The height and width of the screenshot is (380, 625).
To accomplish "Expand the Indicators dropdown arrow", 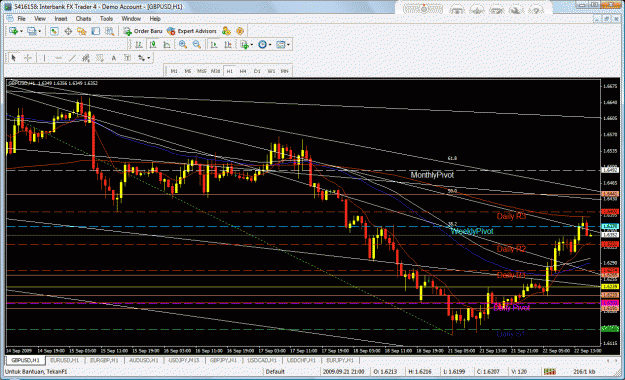I will 252,45.
